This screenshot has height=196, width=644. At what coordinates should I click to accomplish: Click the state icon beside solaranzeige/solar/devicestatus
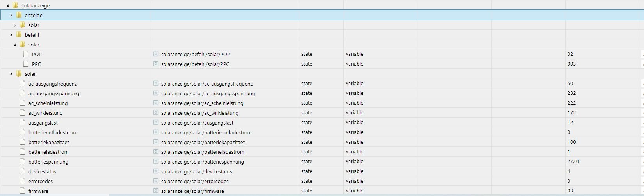point(156,171)
